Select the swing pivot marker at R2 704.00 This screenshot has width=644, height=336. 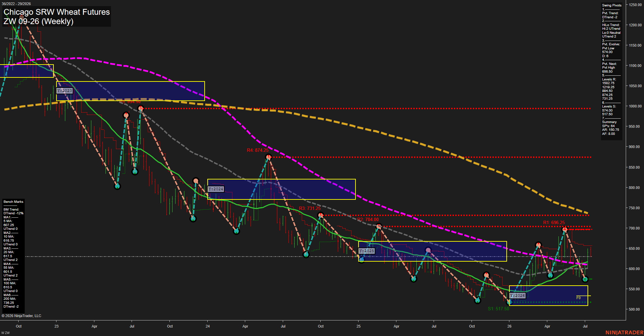[x=379, y=226]
